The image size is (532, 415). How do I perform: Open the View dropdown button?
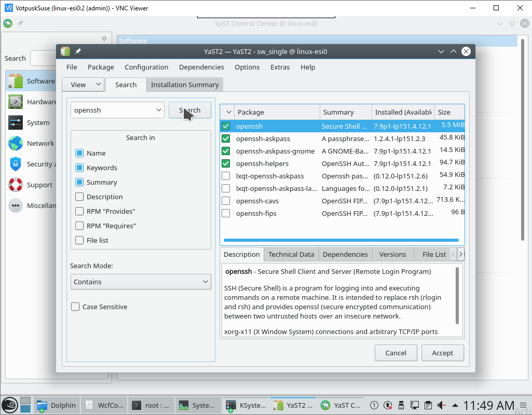[x=83, y=85]
